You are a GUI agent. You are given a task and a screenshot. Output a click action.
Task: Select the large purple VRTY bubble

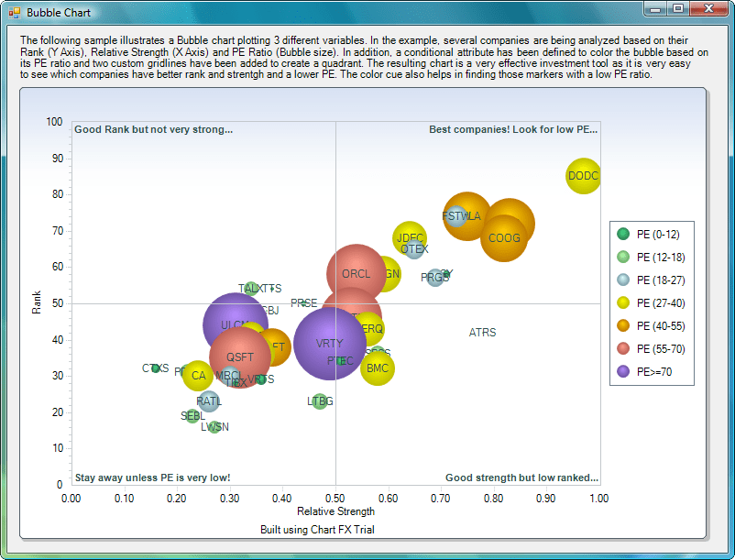click(329, 344)
